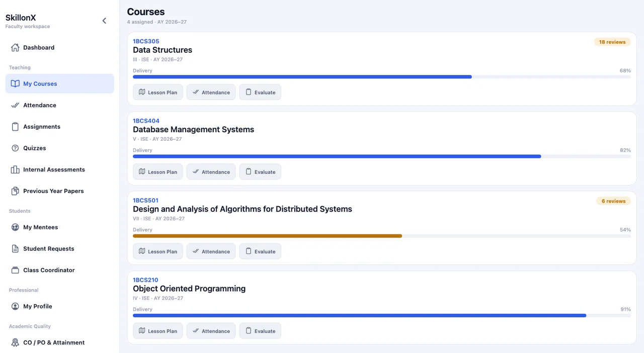Image resolution: width=644 pixels, height=353 pixels.
Task: Open My Mentees from the sidebar
Action: [x=60, y=227]
